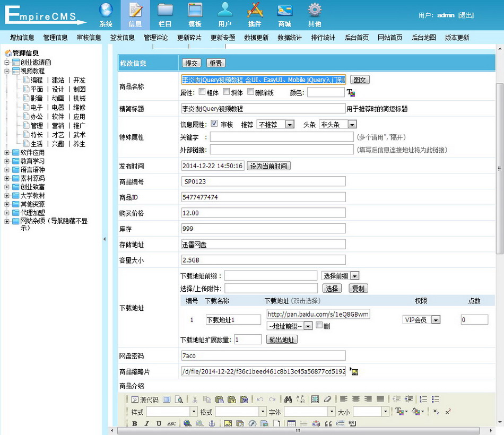
Task: Toggle the 粗体 bold checkbox
Action: pos(202,92)
